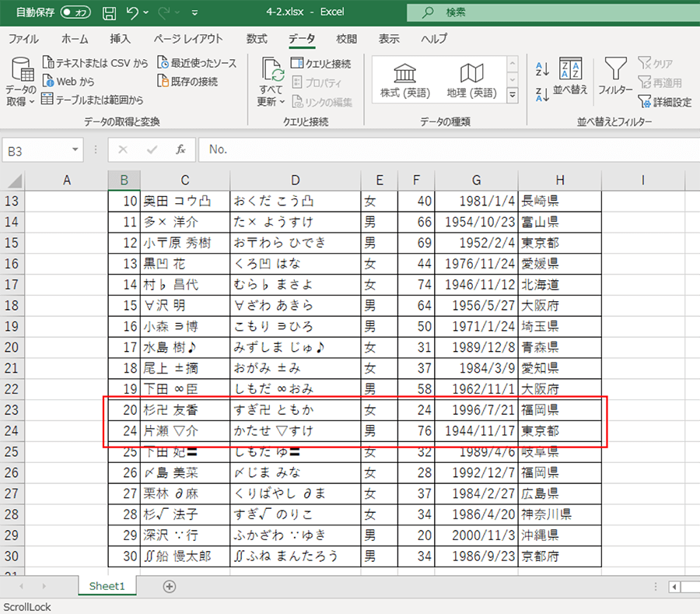Click the Sort A to Z ascending icon

[x=543, y=69]
